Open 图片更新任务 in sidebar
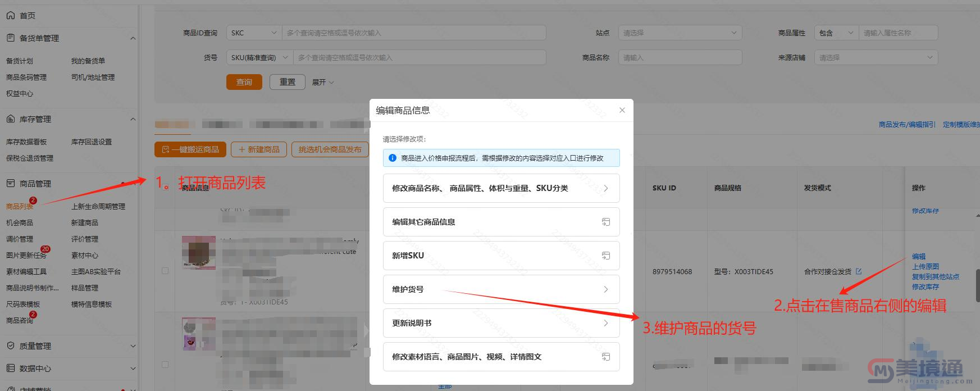Viewport: 980px width, 391px height. coord(26,255)
